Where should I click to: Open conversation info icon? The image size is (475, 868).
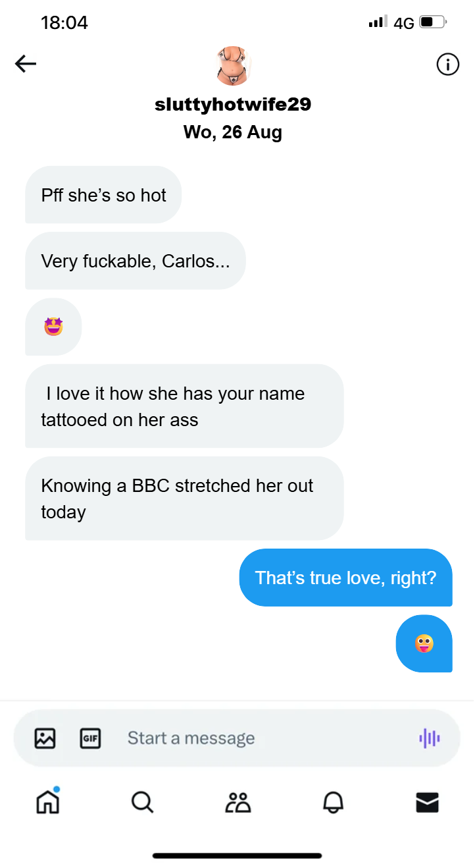447,65
